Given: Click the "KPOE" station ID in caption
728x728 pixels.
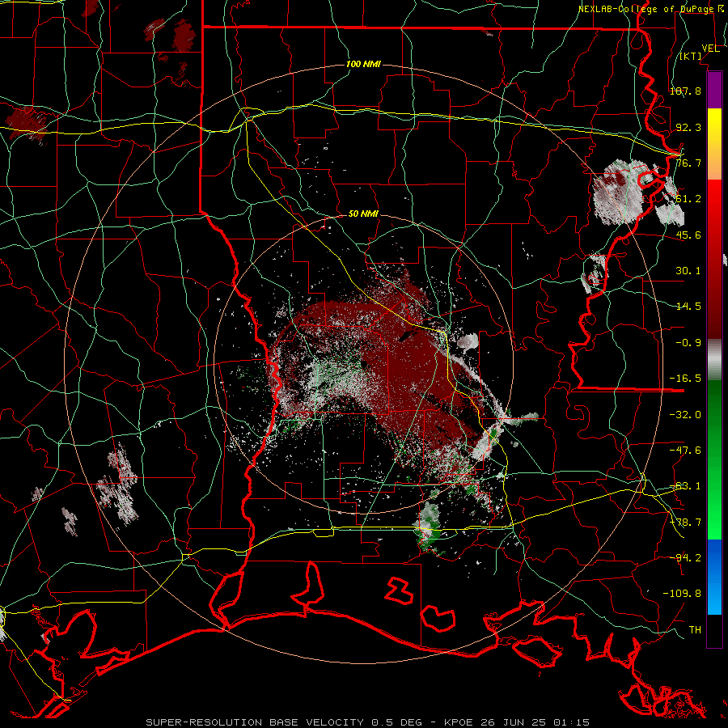Looking at the screenshot, I should click(x=459, y=722).
